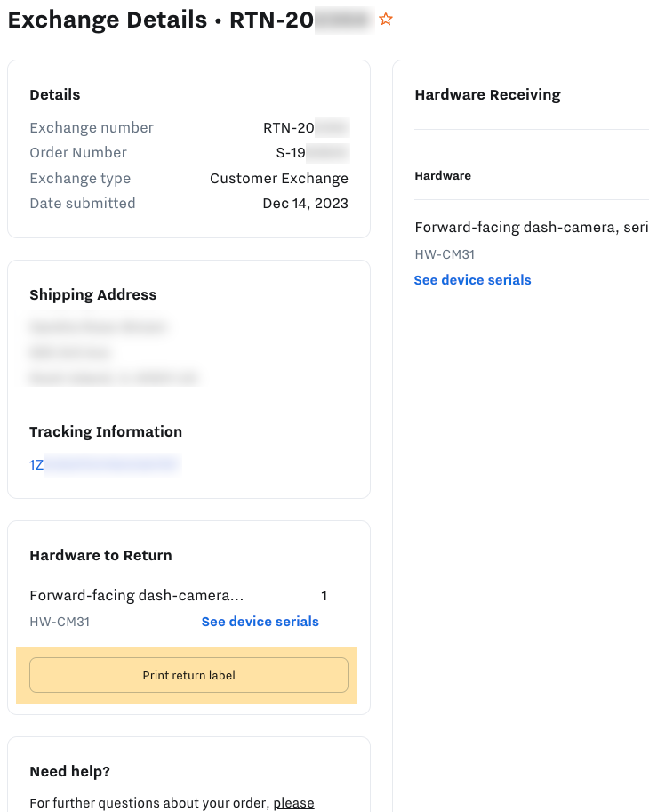Click the Shipping Address heading
The image size is (649, 812).
point(92,295)
